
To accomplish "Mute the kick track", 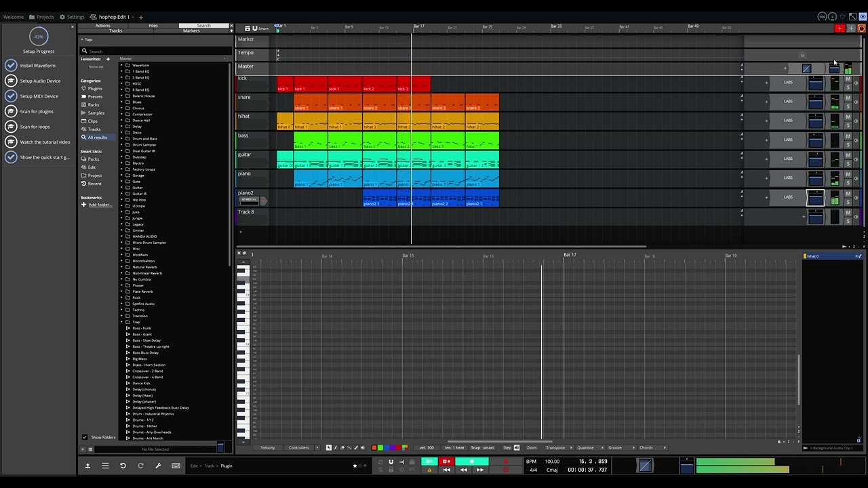I will coord(848,80).
